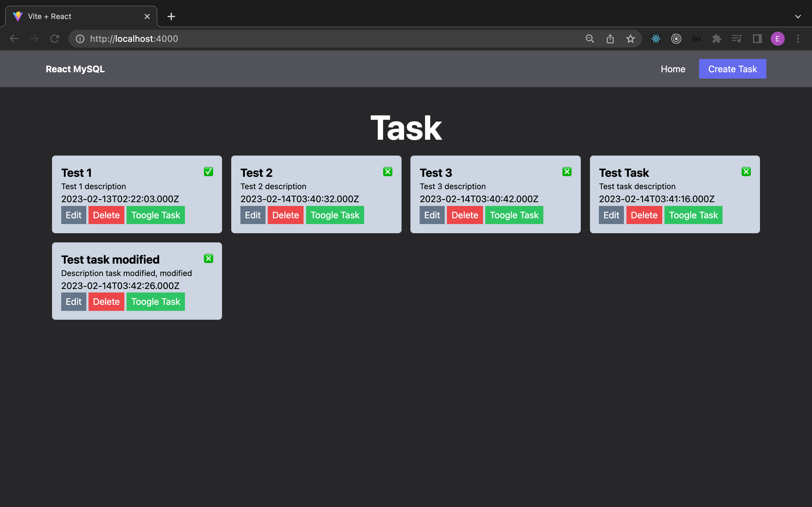Screen dimensions: 812x507
Task: Open the zoom magnifier icon in address bar
Action: click(590, 39)
